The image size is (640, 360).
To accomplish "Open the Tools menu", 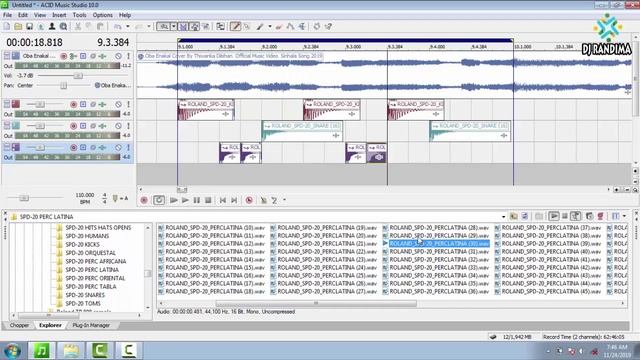I will click(x=80, y=15).
